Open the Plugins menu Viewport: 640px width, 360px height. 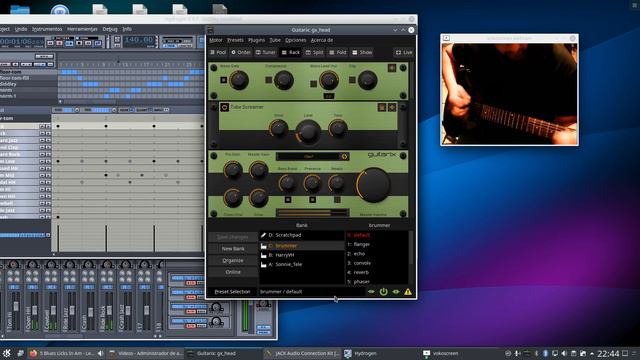[256, 40]
